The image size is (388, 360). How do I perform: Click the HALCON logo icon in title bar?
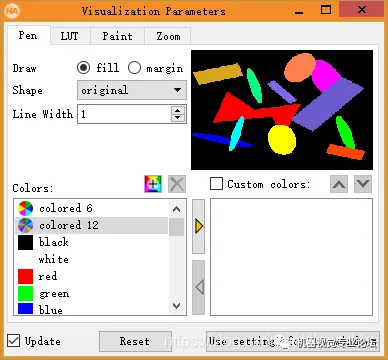point(12,11)
